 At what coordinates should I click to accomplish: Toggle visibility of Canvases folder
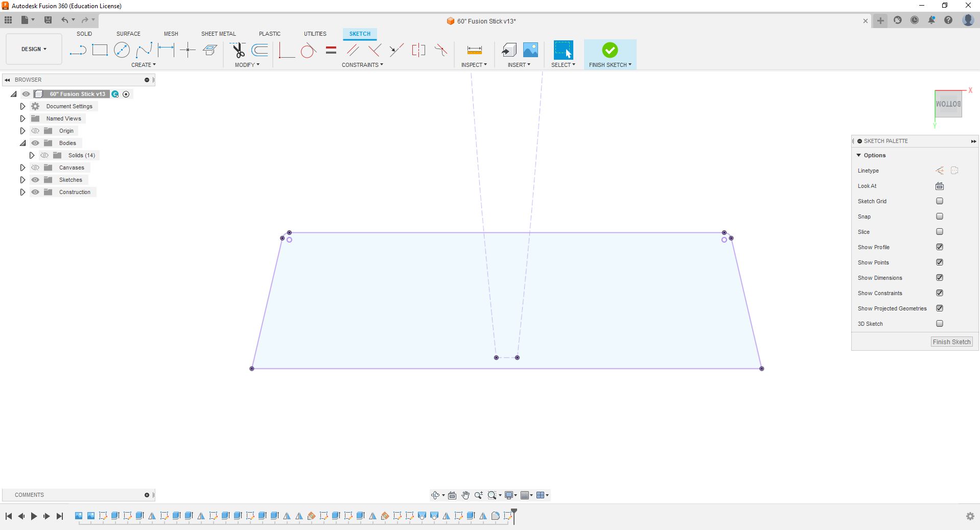pyautogui.click(x=35, y=167)
